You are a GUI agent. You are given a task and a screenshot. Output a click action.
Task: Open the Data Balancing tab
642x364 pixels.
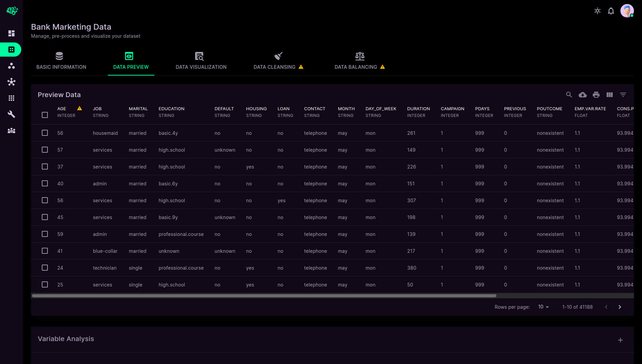point(360,61)
